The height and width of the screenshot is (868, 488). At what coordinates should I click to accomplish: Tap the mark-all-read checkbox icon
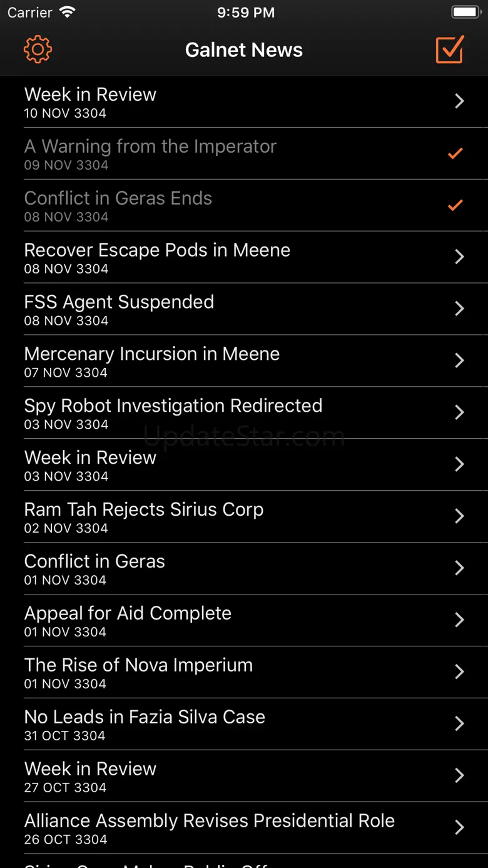click(x=450, y=49)
